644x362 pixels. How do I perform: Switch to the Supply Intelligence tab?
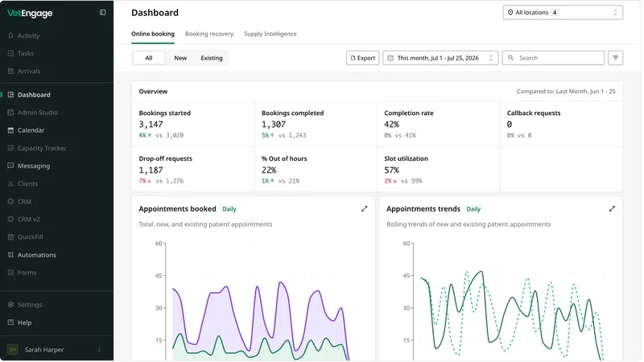[x=270, y=34]
